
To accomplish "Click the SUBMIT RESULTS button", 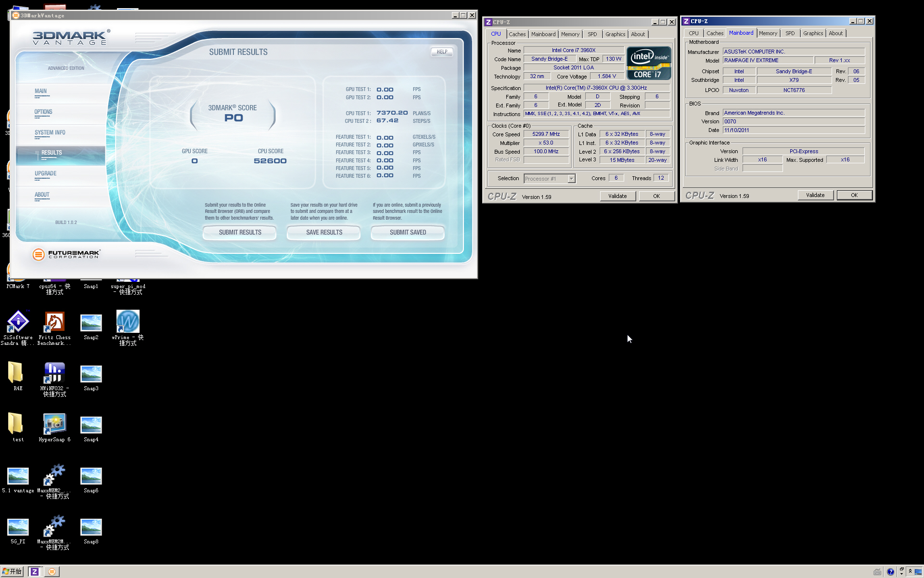I will point(240,232).
